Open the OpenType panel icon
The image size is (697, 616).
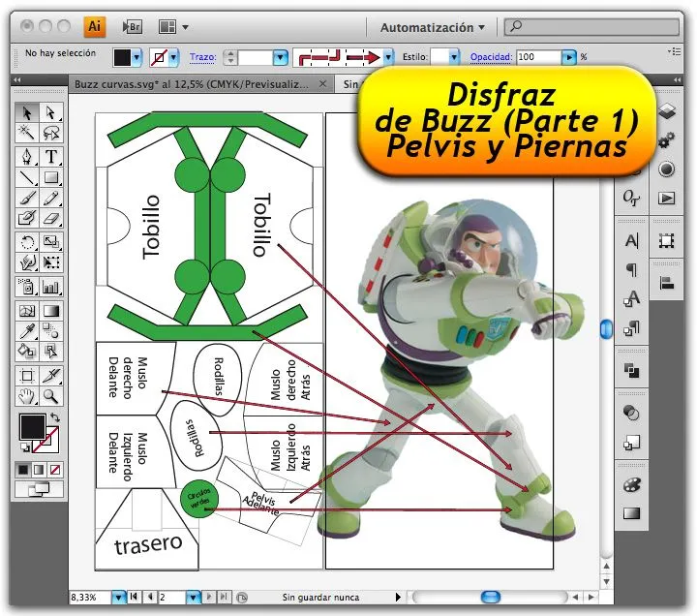point(631,198)
